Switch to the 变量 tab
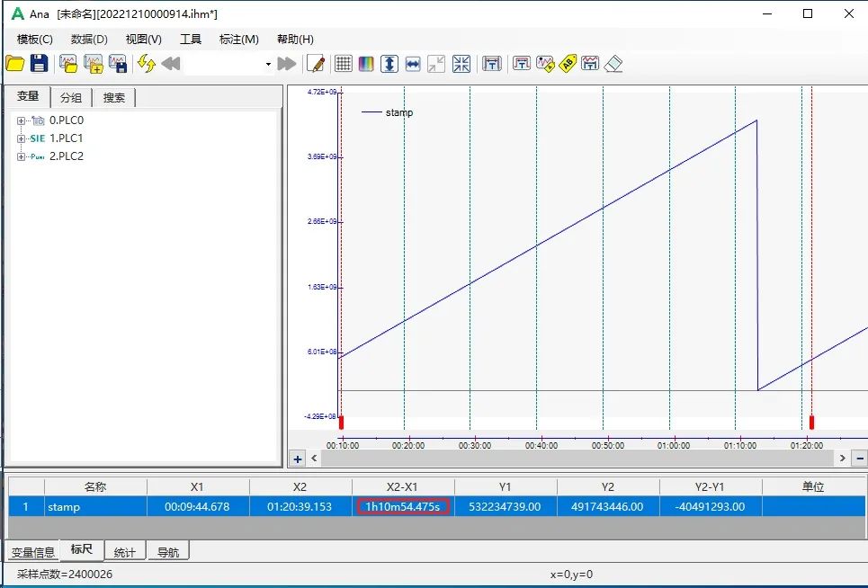Image resolution: width=868 pixels, height=588 pixels. (x=28, y=96)
